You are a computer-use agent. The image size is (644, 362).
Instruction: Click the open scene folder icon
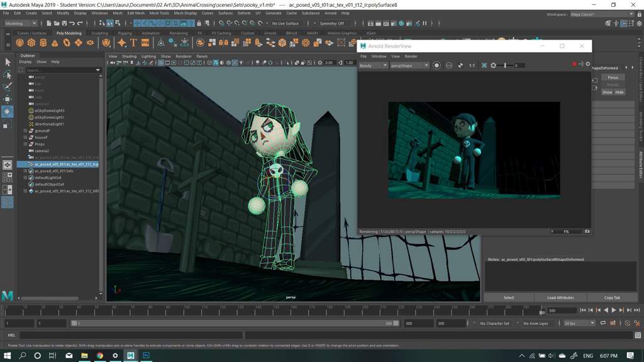coord(56,23)
